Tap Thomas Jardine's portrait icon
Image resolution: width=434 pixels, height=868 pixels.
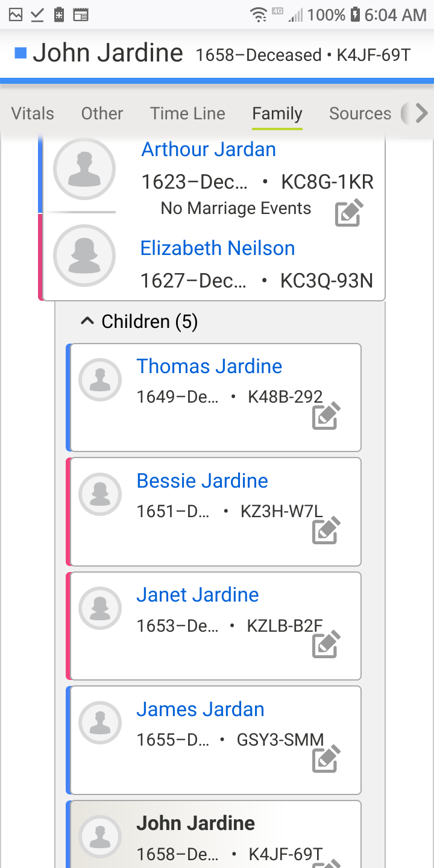point(101,380)
